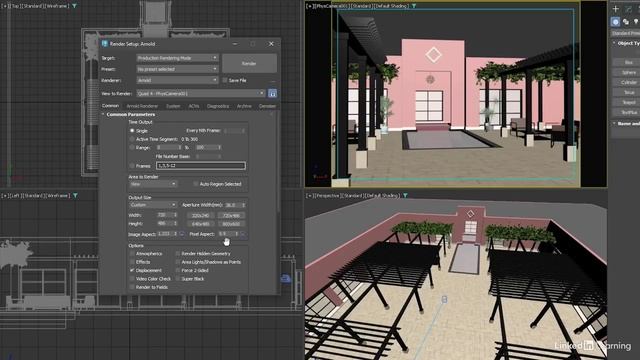The image size is (640, 360).
Task: Switch to the AOVs tab
Action: (194, 106)
